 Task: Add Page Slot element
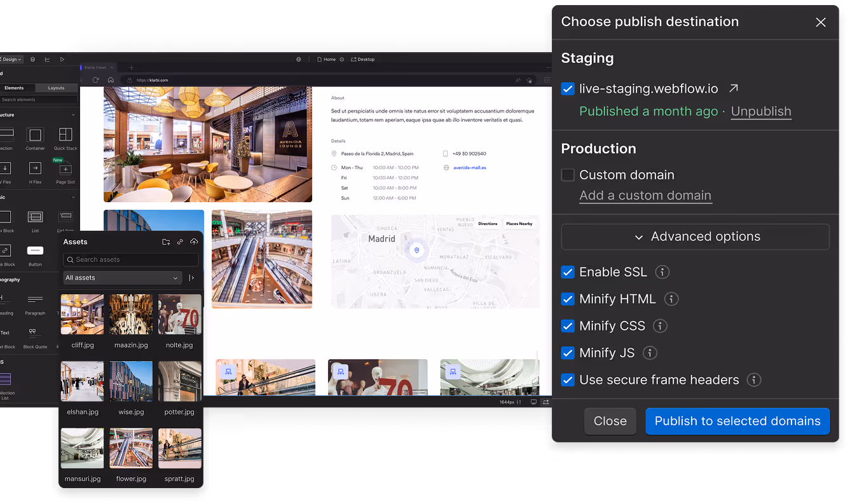click(65, 172)
